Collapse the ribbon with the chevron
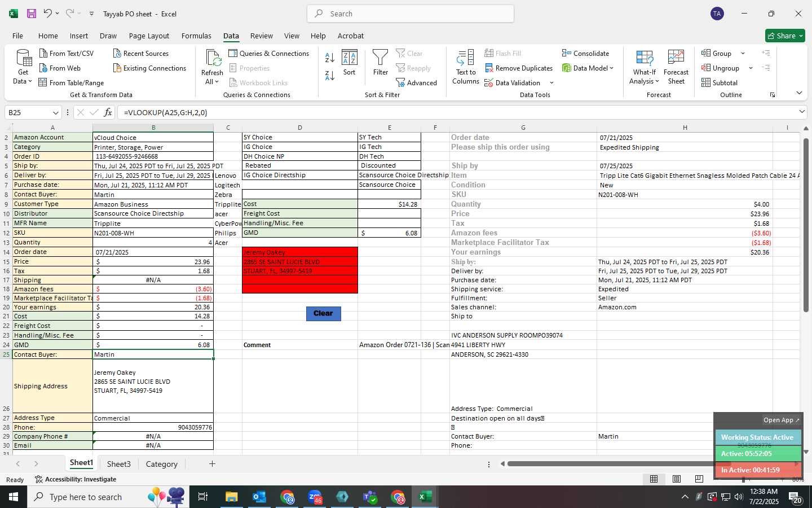 click(x=799, y=93)
